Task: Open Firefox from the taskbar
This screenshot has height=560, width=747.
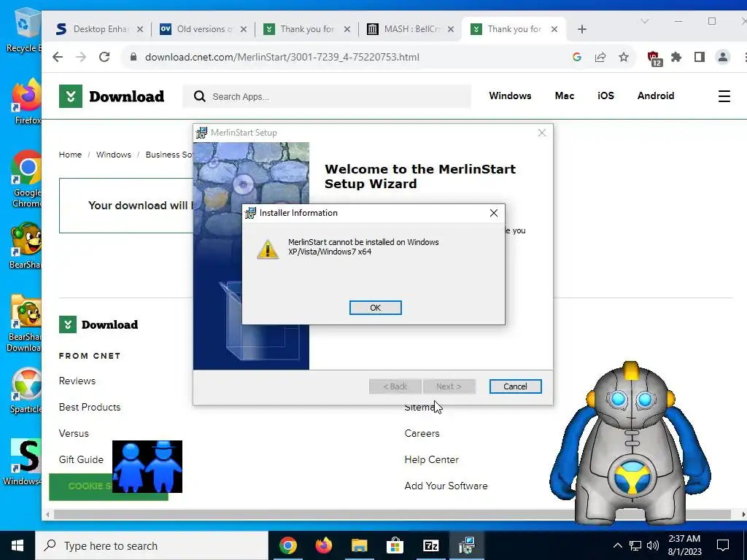Action: click(323, 545)
